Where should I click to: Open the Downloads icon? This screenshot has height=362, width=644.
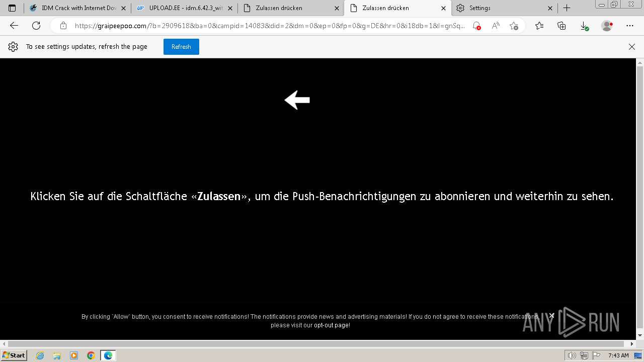pos(584,26)
